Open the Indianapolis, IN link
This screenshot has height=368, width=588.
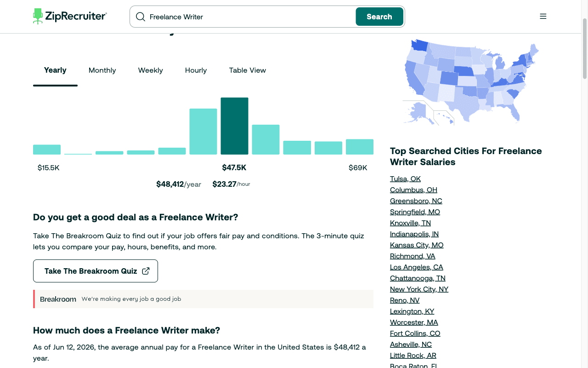414,234
